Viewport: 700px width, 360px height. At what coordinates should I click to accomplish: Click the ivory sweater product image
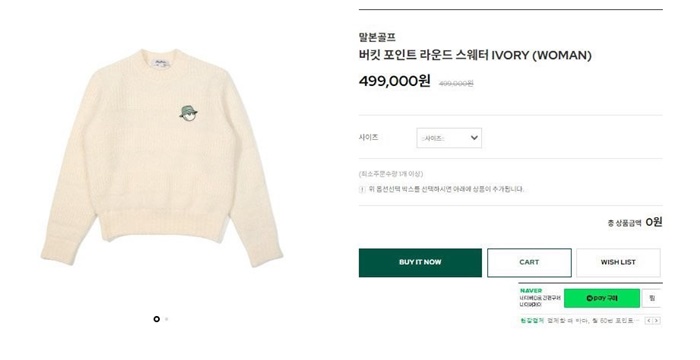pos(162,158)
